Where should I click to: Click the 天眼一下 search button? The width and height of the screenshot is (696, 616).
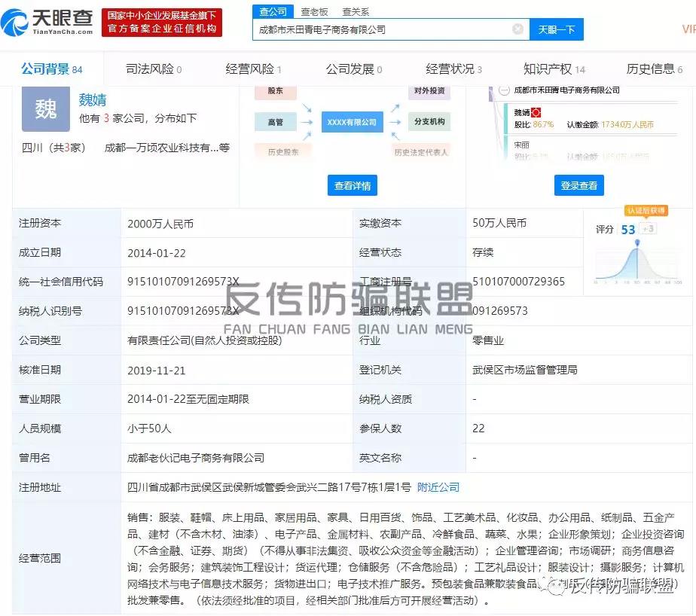556,29
